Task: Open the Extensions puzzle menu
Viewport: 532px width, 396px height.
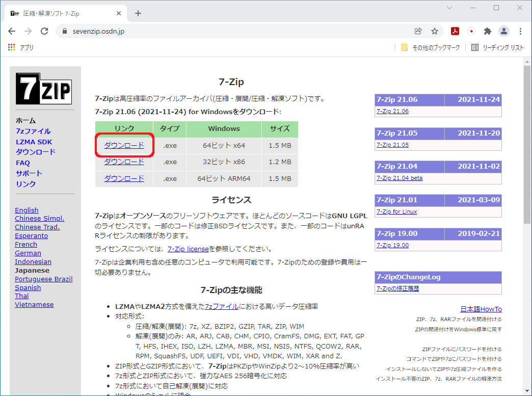Action: tap(488, 31)
